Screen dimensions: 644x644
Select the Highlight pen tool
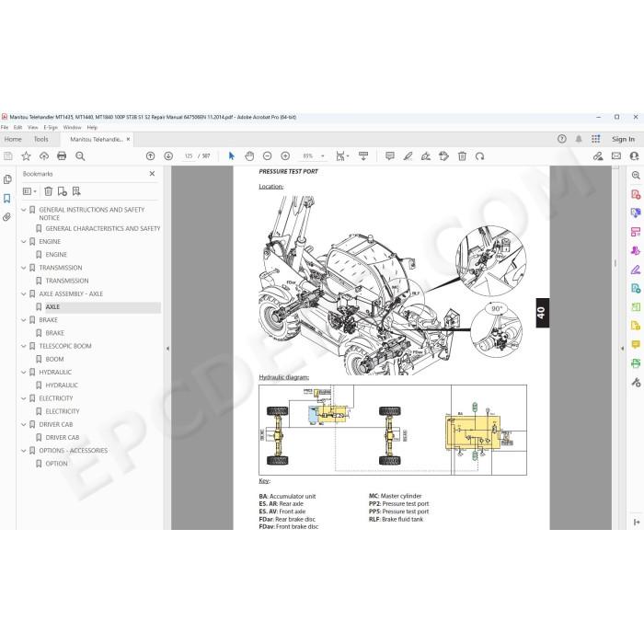click(408, 156)
